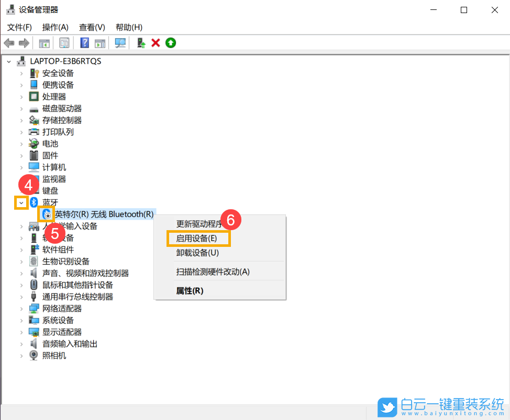Click the Update driver green arrow icon
Viewport: 510px width, 420px height.
pyautogui.click(x=140, y=42)
